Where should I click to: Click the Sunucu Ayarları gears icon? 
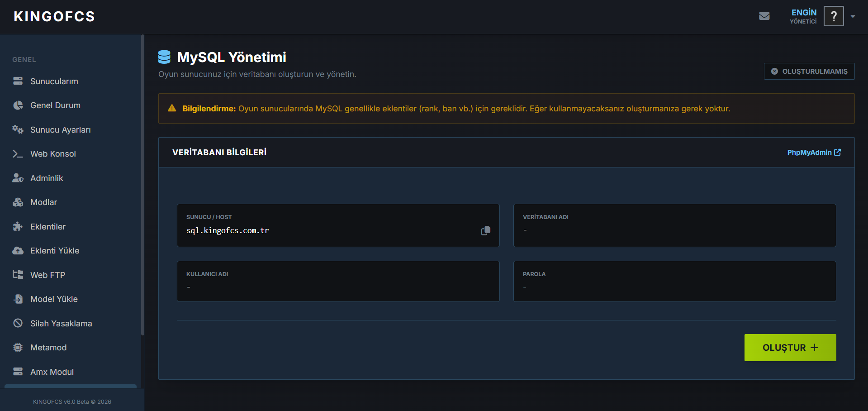[18, 129]
